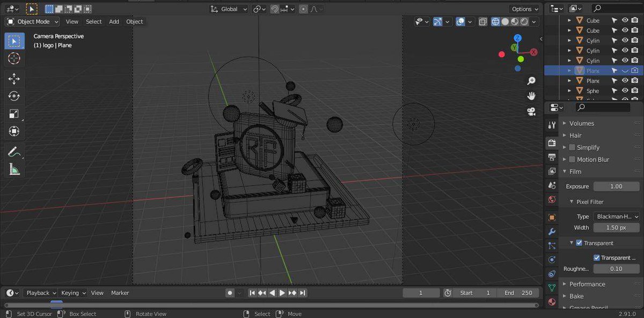Click the zoom magnifier viewport icon
The width and height of the screenshot is (644, 318).
pos(531,81)
